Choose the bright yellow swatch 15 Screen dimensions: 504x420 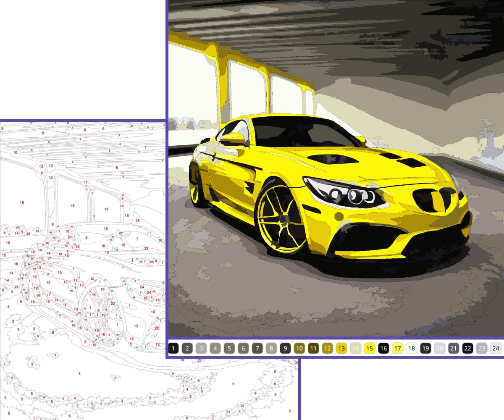370,349
